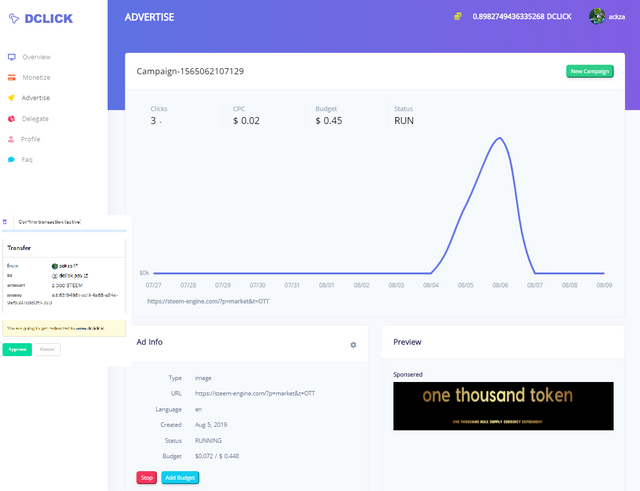The height and width of the screenshot is (491, 640).
Task: Click the Budget value $ 0.45
Action: coord(329,121)
